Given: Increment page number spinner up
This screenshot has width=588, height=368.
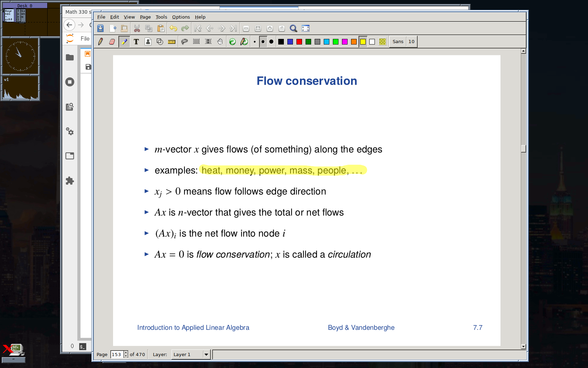Looking at the screenshot, I should (x=126, y=353).
